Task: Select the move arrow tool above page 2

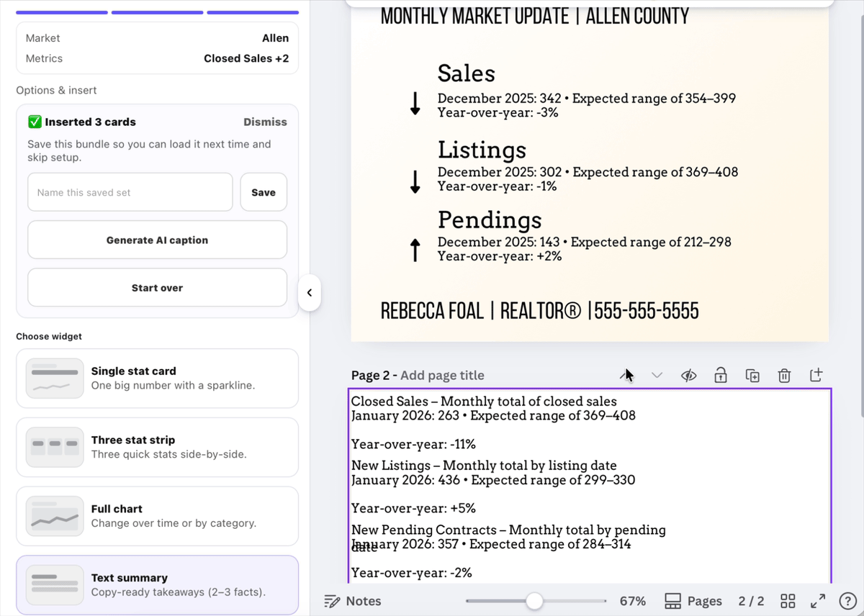Action: 625,375
